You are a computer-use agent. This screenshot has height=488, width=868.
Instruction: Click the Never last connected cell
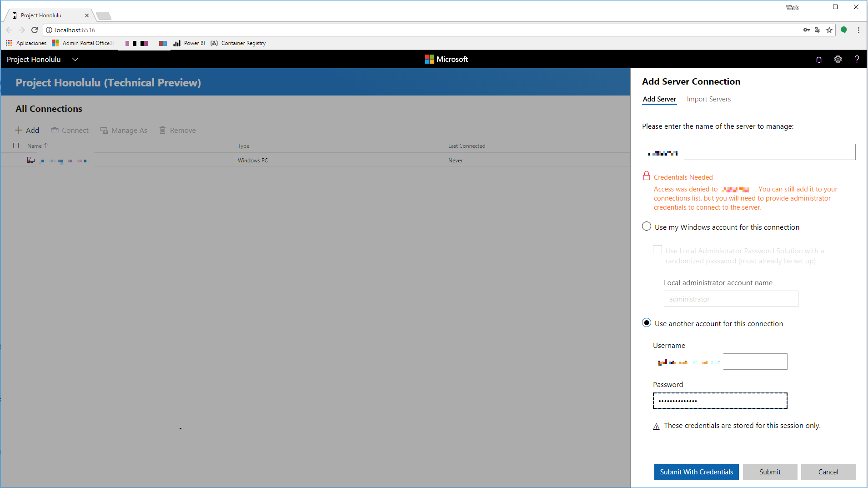pos(455,161)
